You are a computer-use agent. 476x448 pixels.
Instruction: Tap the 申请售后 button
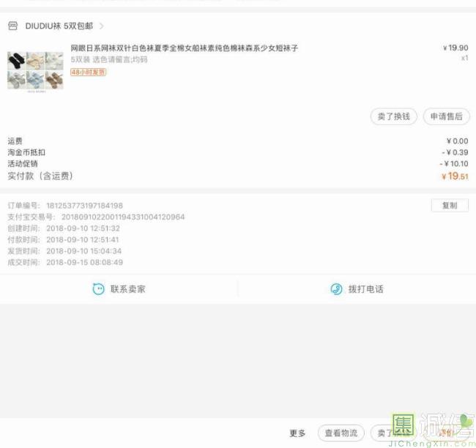[447, 116]
